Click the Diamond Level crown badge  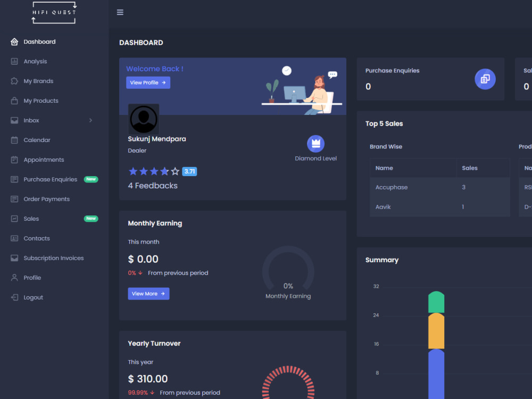315,144
